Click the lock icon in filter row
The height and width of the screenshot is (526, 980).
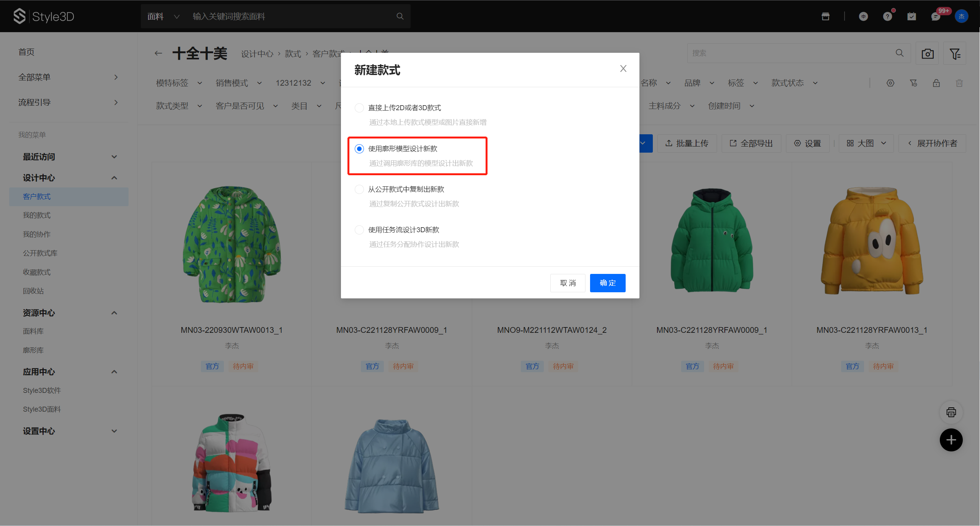[x=936, y=83]
